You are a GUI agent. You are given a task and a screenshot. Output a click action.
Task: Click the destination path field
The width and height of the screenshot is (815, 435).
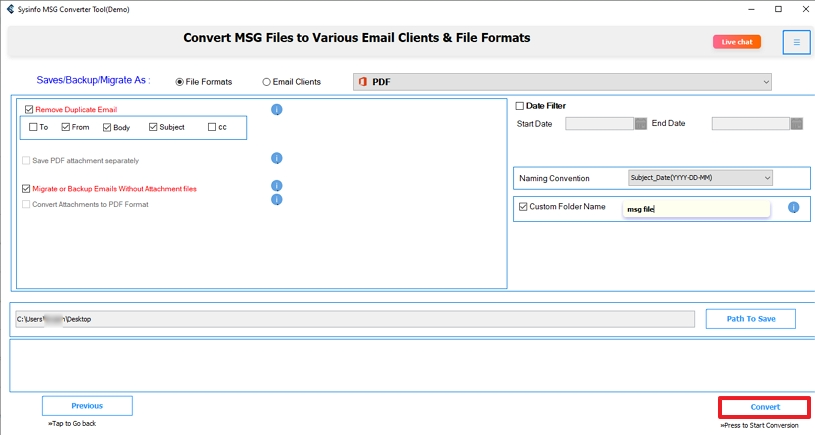(x=355, y=319)
